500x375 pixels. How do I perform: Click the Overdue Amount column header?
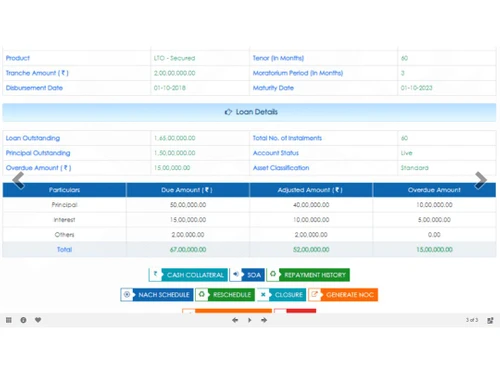[x=434, y=190]
